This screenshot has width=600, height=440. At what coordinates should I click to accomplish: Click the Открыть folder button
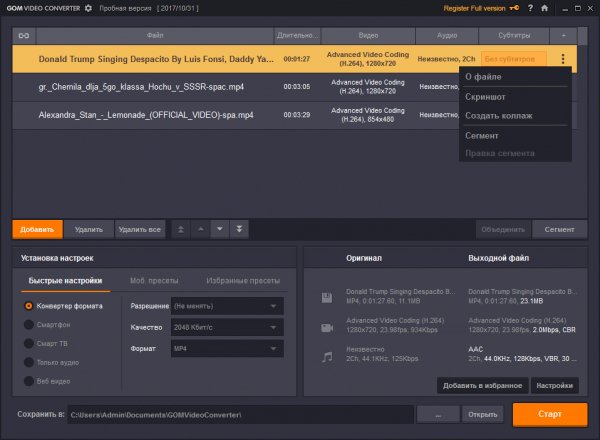pos(483,415)
